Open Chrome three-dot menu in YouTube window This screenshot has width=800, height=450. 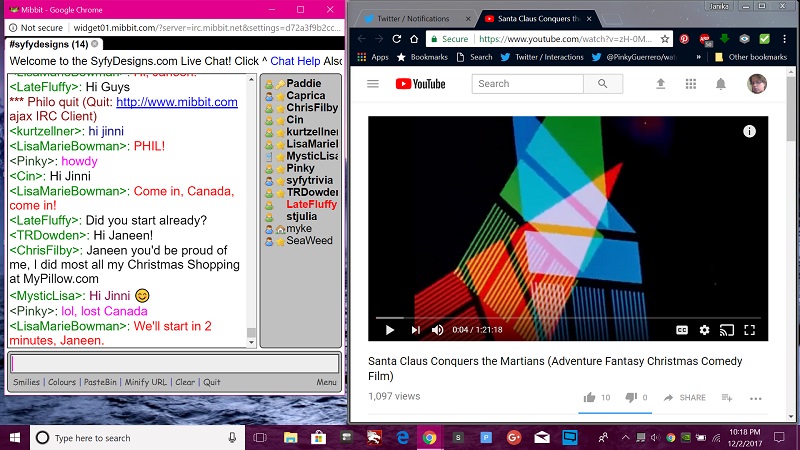click(x=784, y=39)
